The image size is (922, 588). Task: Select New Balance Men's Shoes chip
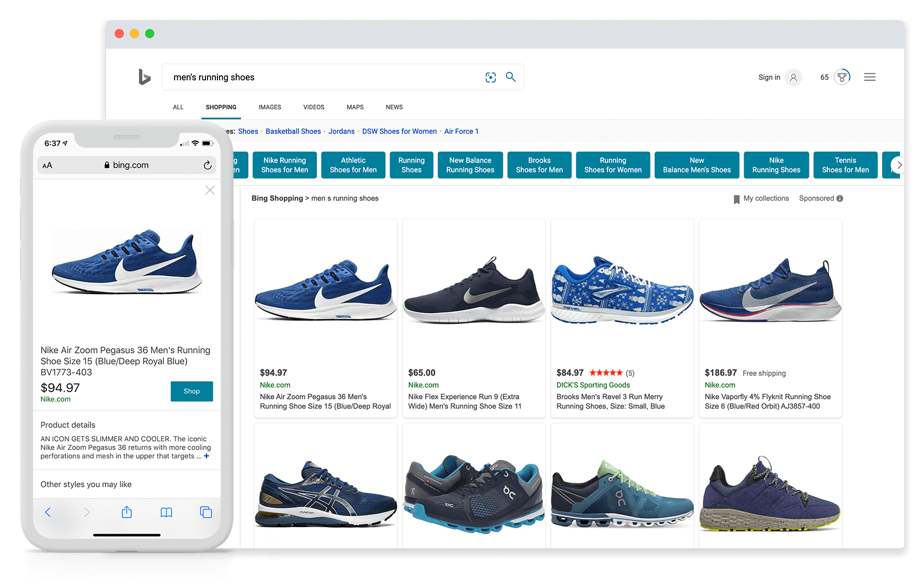pyautogui.click(x=697, y=165)
